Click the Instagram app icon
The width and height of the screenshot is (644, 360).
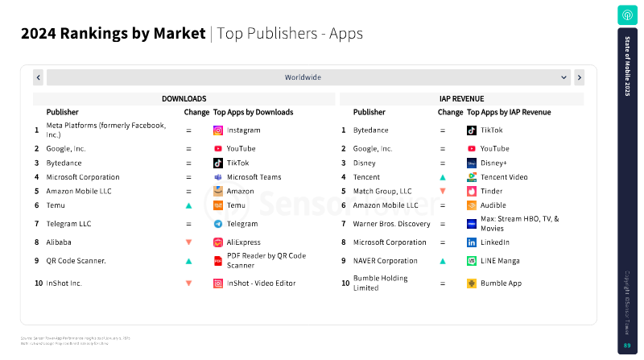(218, 130)
